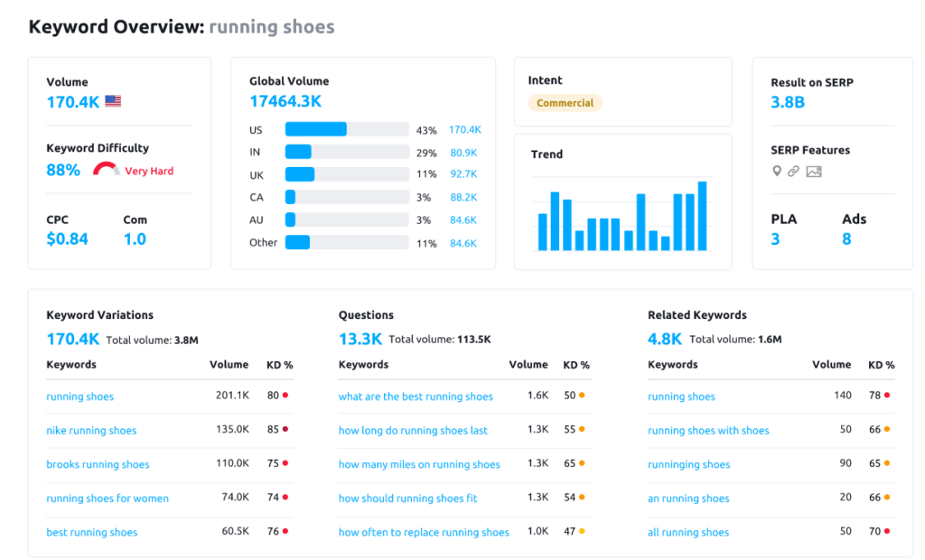Click the Keyword Overview page title
The height and width of the screenshot is (560, 925).
point(182,27)
